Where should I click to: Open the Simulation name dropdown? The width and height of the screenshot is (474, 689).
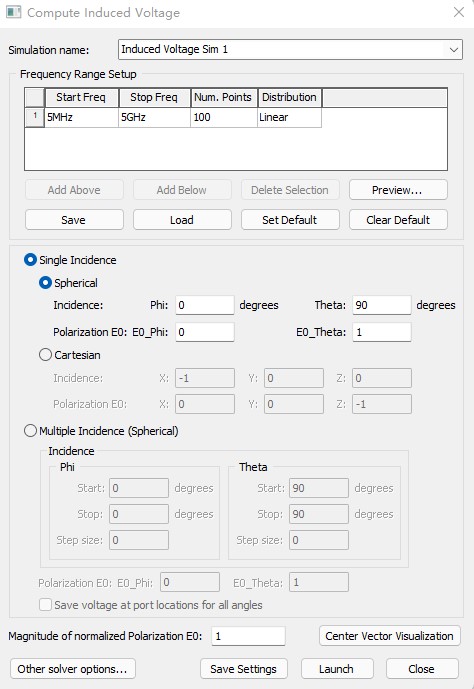[454, 50]
